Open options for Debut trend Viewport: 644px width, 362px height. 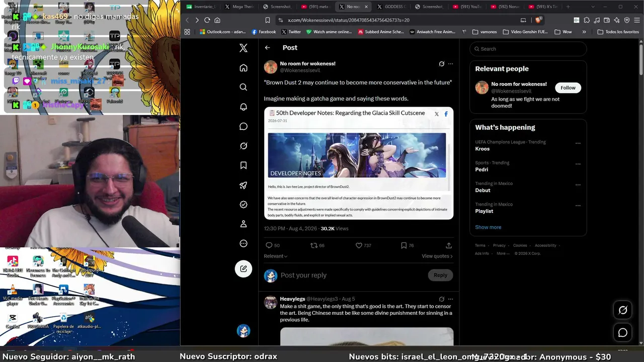pyautogui.click(x=578, y=185)
